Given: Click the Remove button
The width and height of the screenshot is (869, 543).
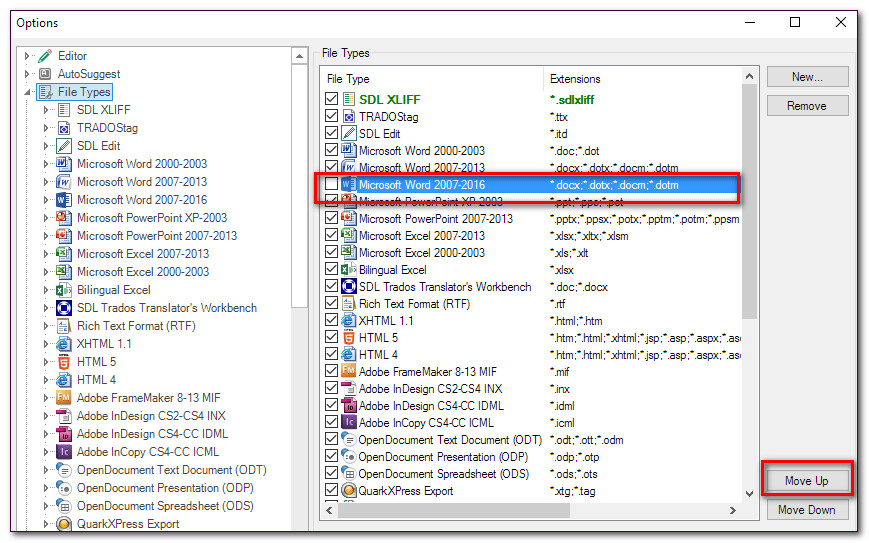Looking at the screenshot, I should tap(807, 105).
